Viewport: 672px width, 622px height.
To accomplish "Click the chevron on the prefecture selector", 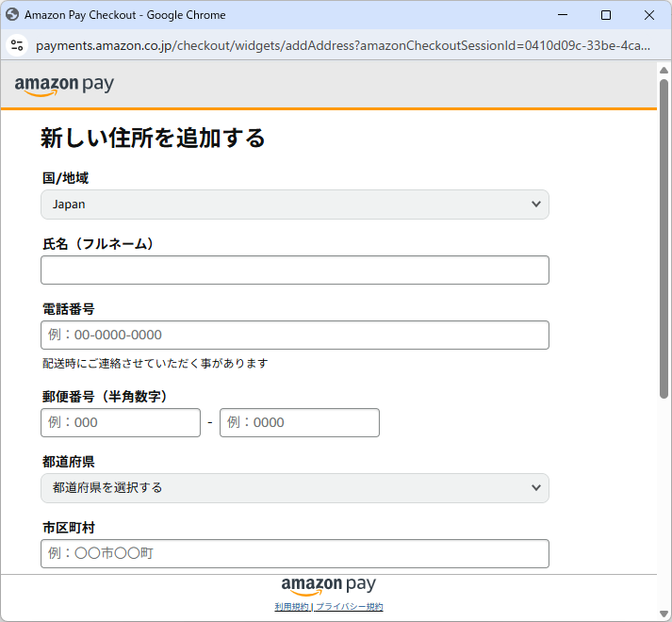I will 536,488.
